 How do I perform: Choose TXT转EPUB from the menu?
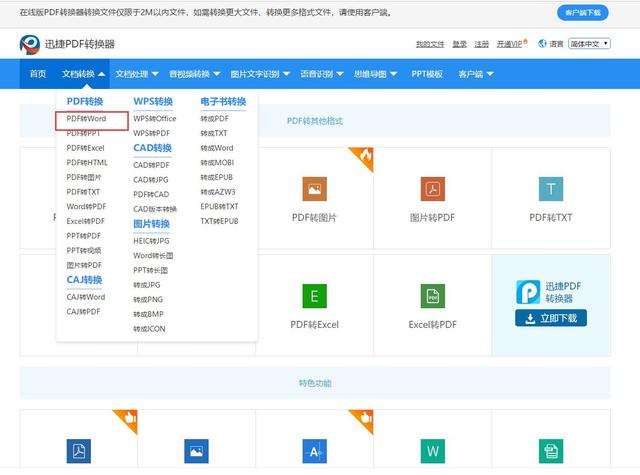pos(219,221)
